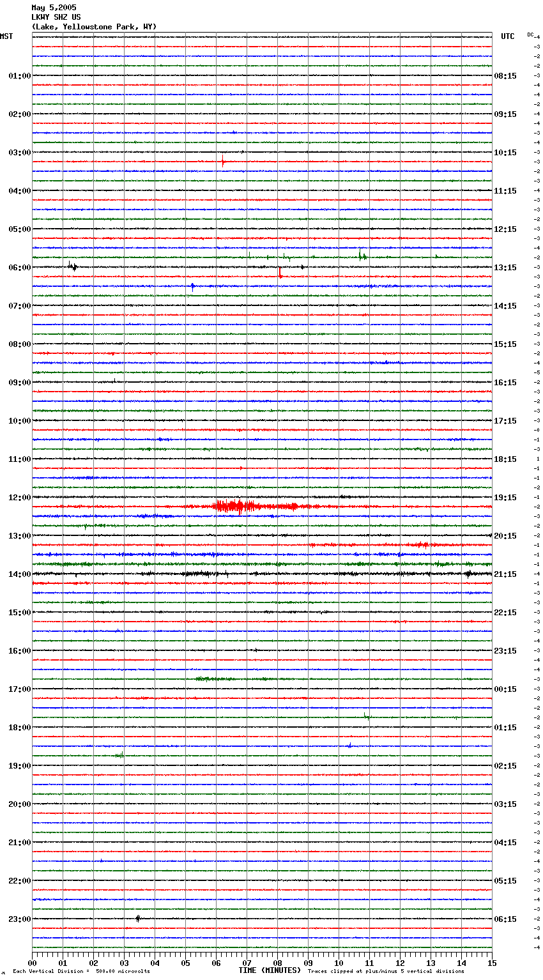Image resolution: width=543 pixels, height=980 pixels.
Task: Click the MST timezone header
Action: coord(6,36)
